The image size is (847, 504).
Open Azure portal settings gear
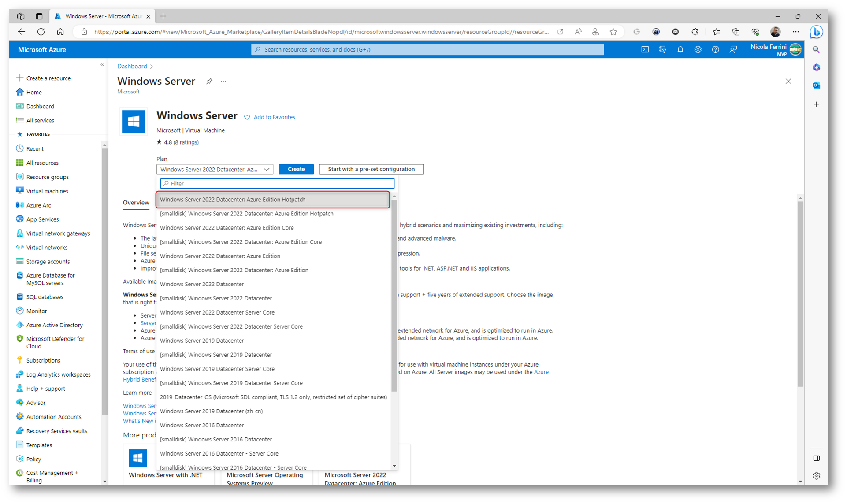698,50
